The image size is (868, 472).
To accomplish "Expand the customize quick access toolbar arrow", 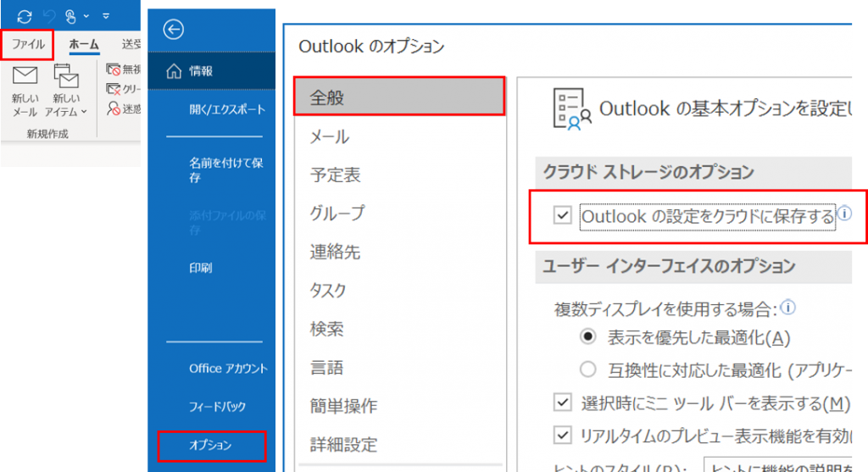I will tap(106, 17).
